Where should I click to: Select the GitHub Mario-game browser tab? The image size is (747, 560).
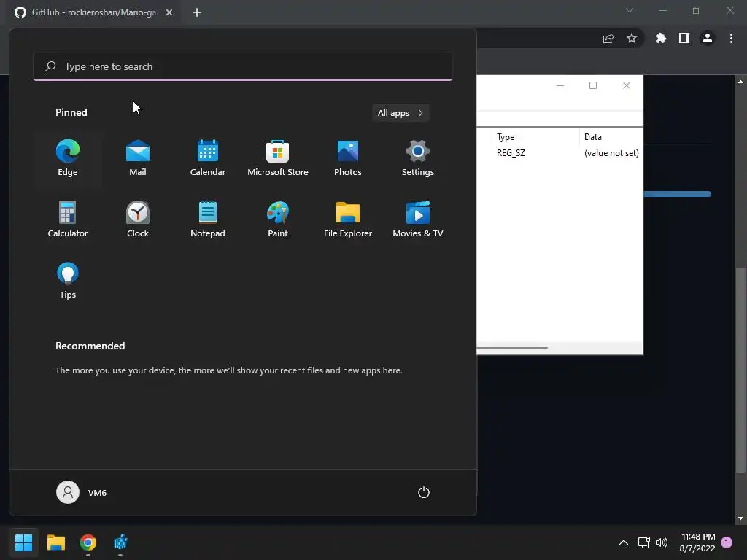click(94, 12)
